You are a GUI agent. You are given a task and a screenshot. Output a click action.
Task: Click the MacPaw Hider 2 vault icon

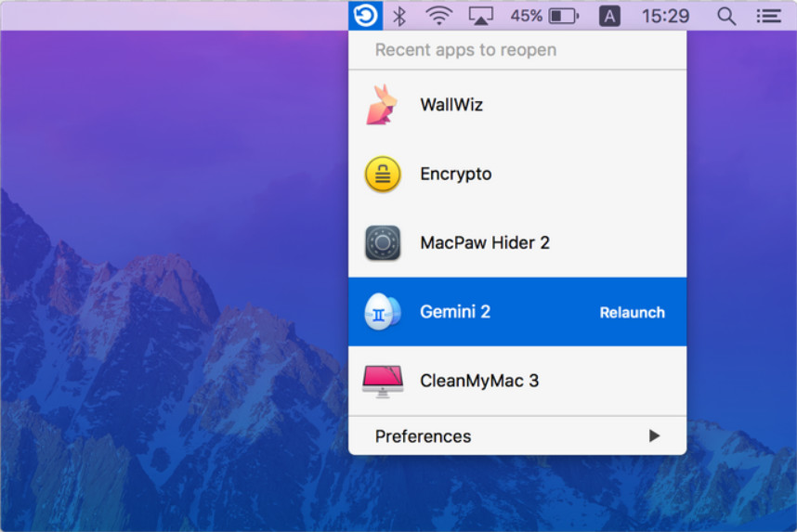coord(383,243)
